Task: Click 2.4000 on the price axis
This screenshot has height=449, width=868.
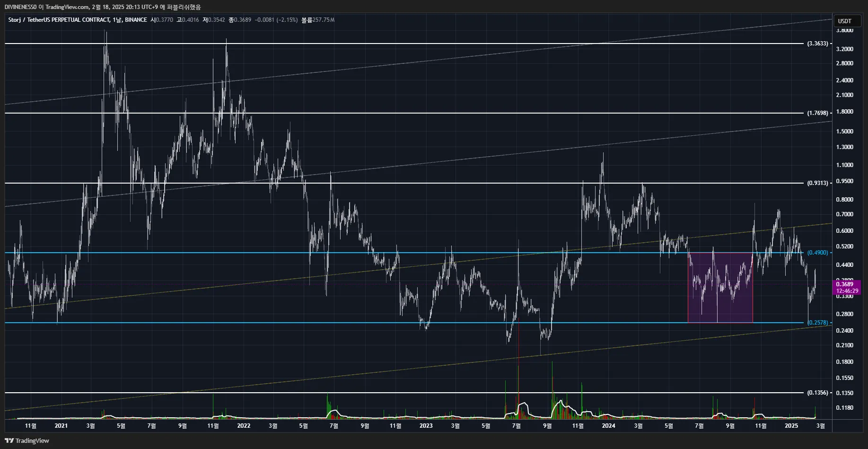Action: pos(844,80)
